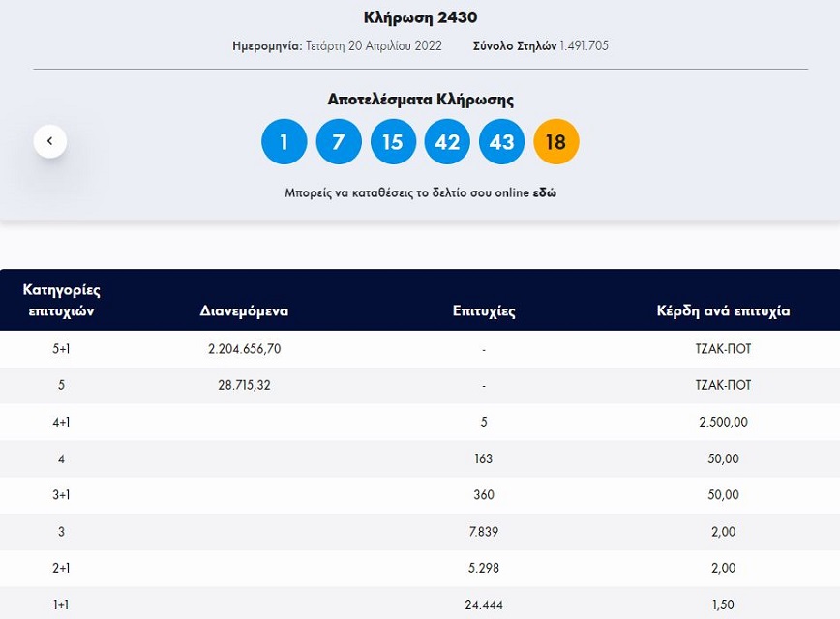Select the yellow Joker ball 18
840x619 pixels.
pos(555,142)
